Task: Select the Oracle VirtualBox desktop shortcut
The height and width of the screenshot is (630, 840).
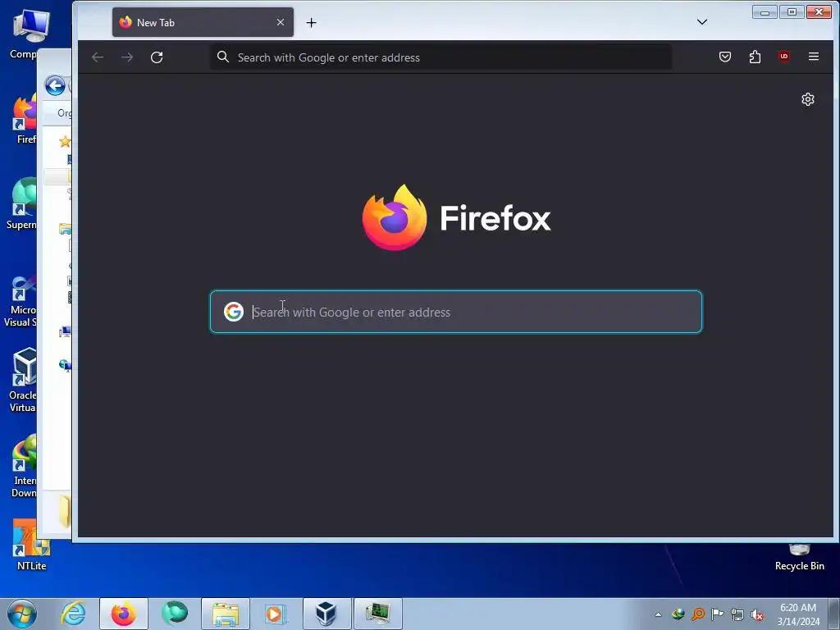Action: 22,381
